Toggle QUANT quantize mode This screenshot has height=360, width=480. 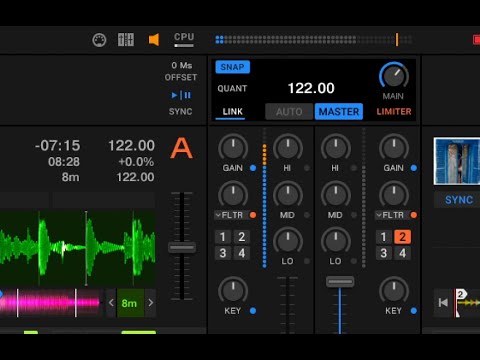tap(232, 89)
